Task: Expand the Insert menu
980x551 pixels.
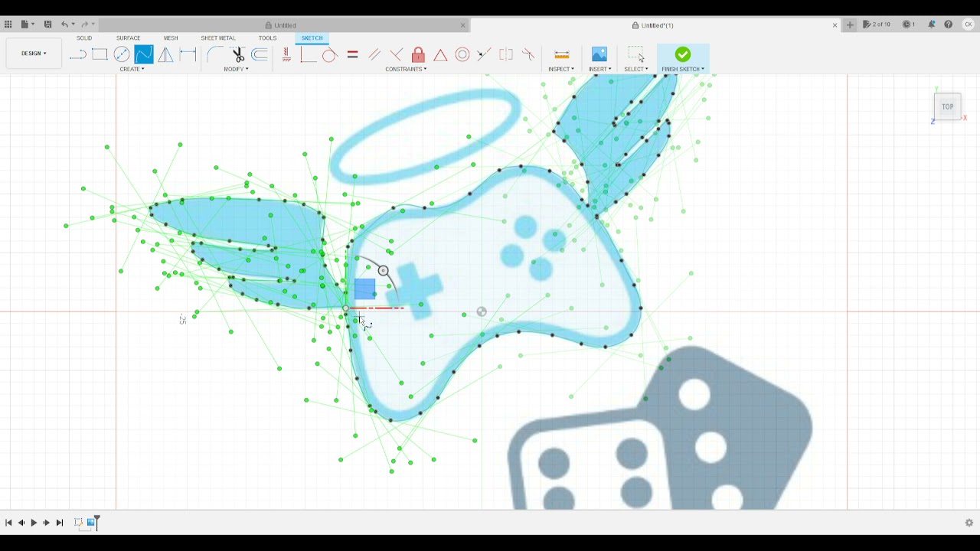Action: 599,69
